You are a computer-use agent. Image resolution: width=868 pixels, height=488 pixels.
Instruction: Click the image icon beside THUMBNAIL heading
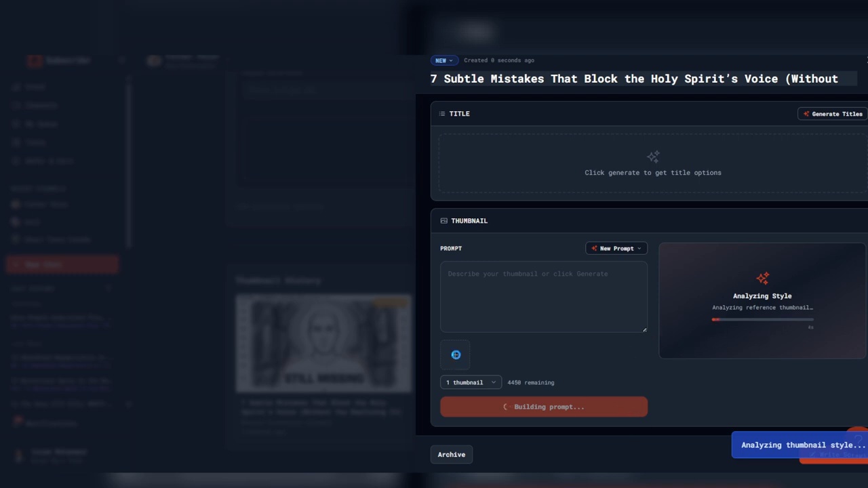click(443, 221)
